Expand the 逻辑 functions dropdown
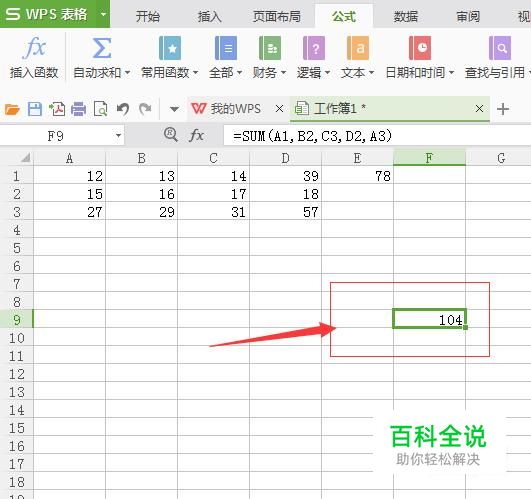 [327, 72]
